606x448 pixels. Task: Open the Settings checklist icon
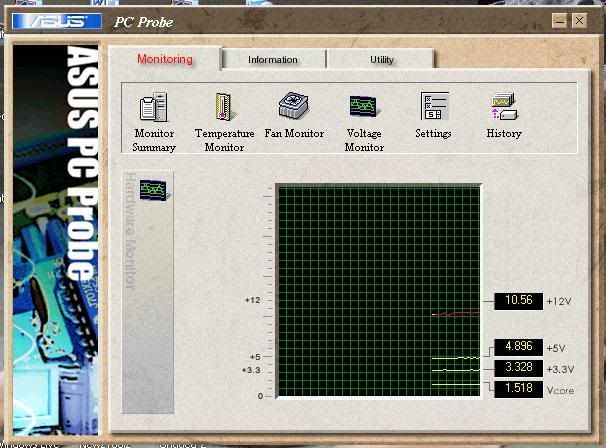435,106
